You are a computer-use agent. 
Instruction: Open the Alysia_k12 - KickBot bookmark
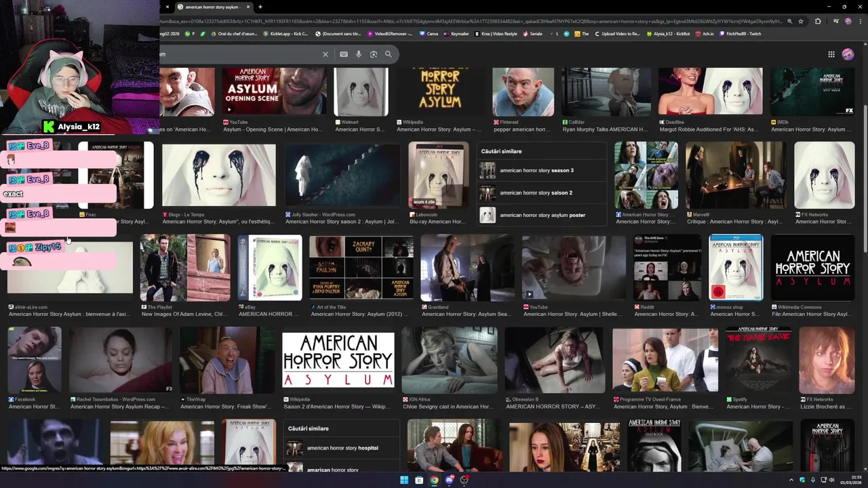(669, 33)
